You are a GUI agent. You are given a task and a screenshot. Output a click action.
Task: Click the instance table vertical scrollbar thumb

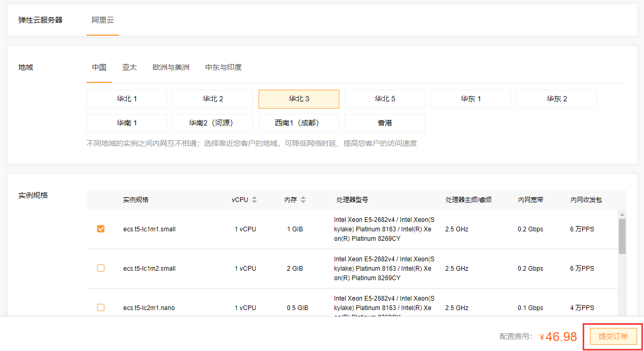(x=622, y=236)
